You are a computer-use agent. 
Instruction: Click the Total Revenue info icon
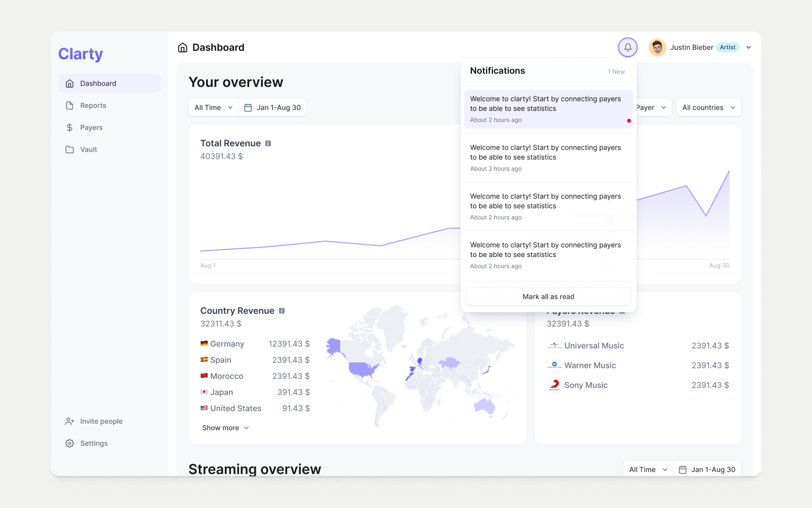pos(268,143)
